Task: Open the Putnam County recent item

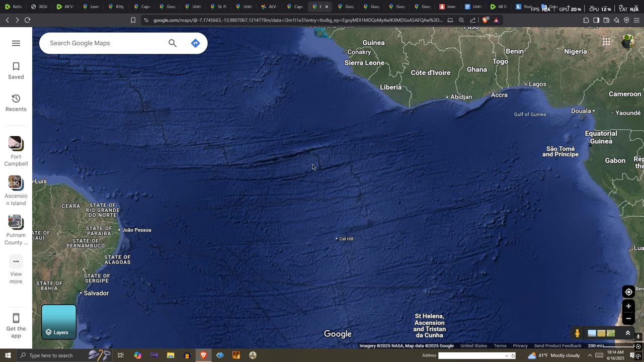Action: pyautogui.click(x=16, y=231)
